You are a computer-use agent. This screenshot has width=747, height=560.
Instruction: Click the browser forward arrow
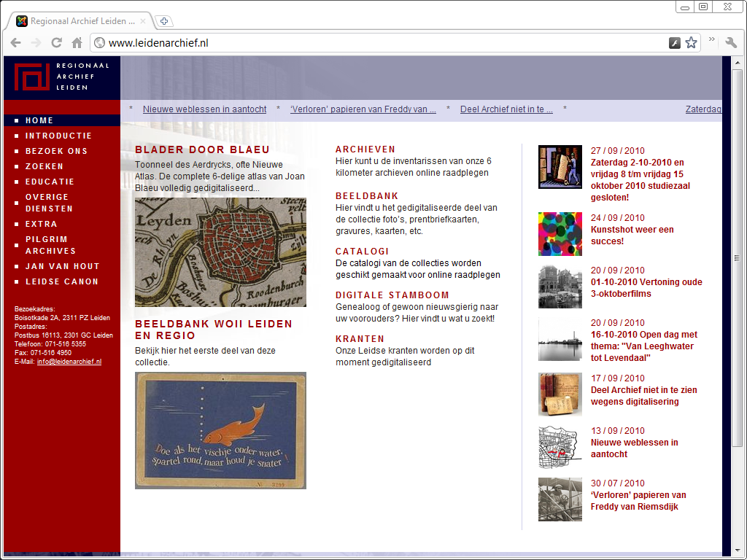[x=36, y=43]
